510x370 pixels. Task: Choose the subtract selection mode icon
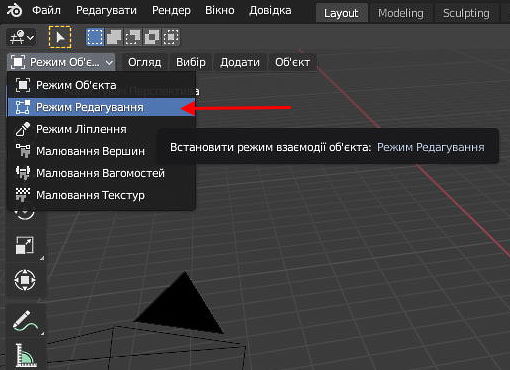click(x=133, y=37)
